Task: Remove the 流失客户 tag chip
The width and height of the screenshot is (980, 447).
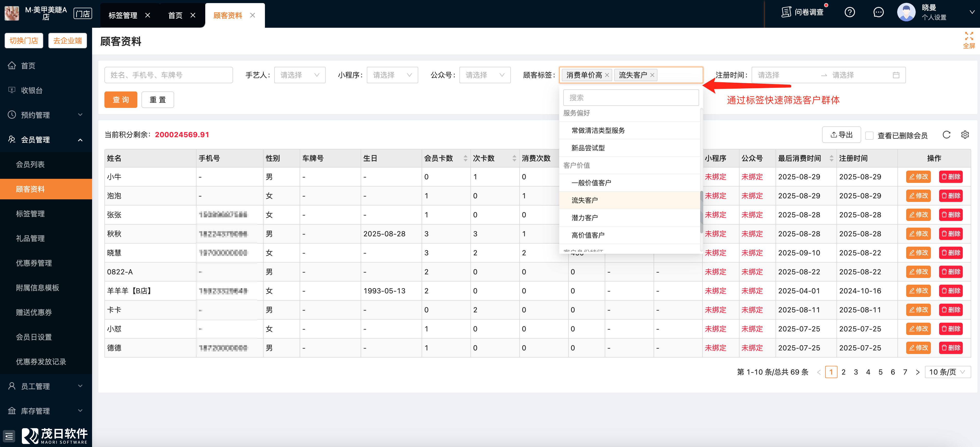Action: 652,75
